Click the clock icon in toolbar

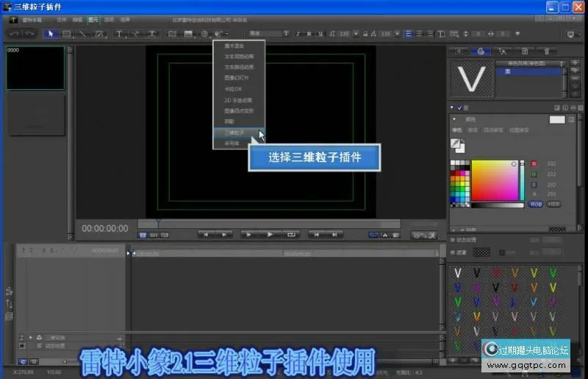click(204, 34)
